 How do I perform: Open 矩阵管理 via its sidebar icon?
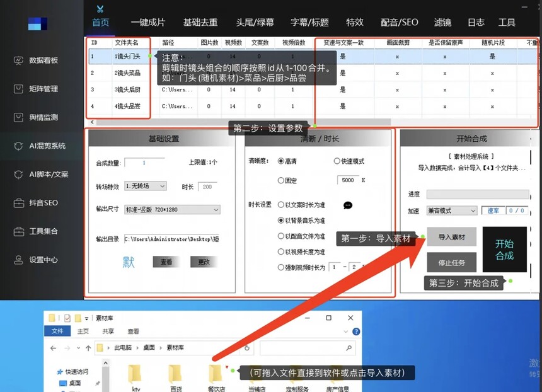(x=18, y=89)
